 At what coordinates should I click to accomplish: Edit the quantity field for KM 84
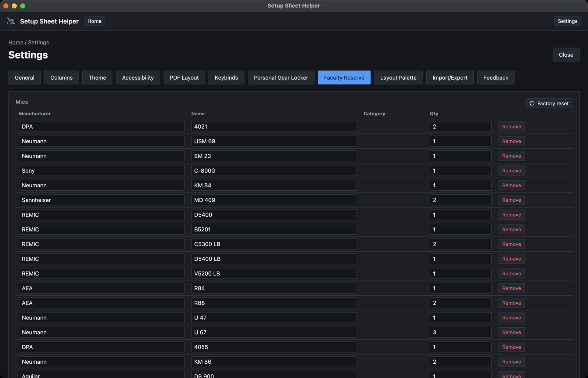(x=461, y=185)
